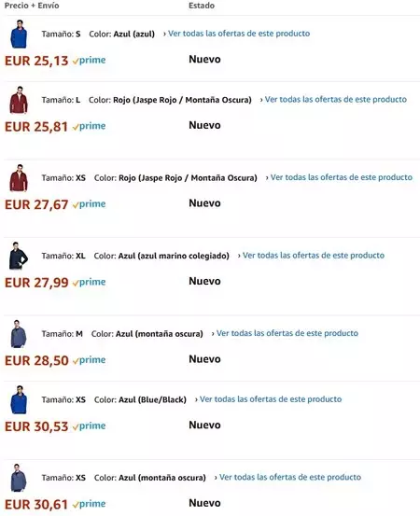Screen dimensions: 420x516
Task: Open the red size L jacket thumbnail
Action: point(19,100)
